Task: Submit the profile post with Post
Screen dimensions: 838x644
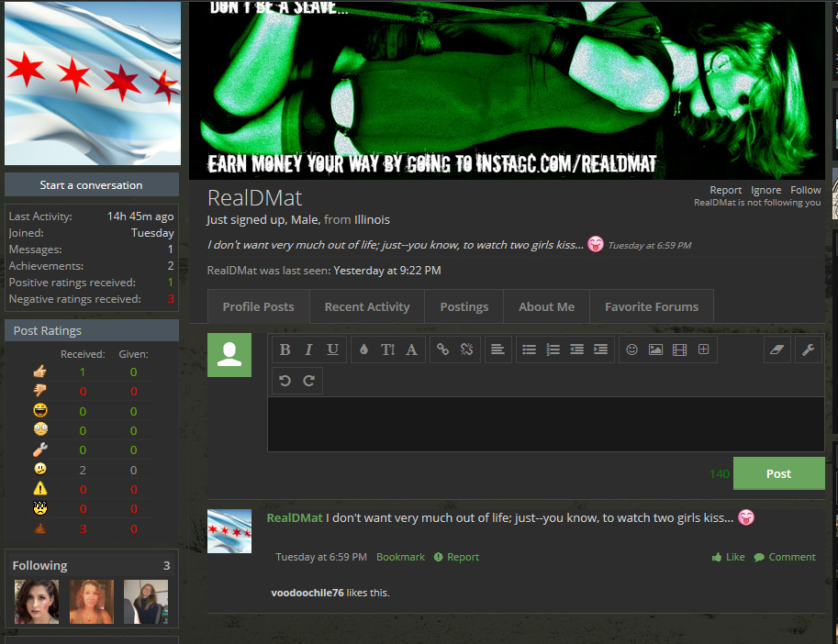Action: point(778,473)
